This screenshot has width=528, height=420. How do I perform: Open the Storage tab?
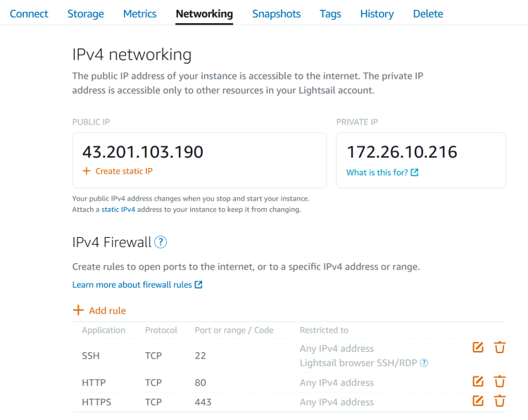85,13
